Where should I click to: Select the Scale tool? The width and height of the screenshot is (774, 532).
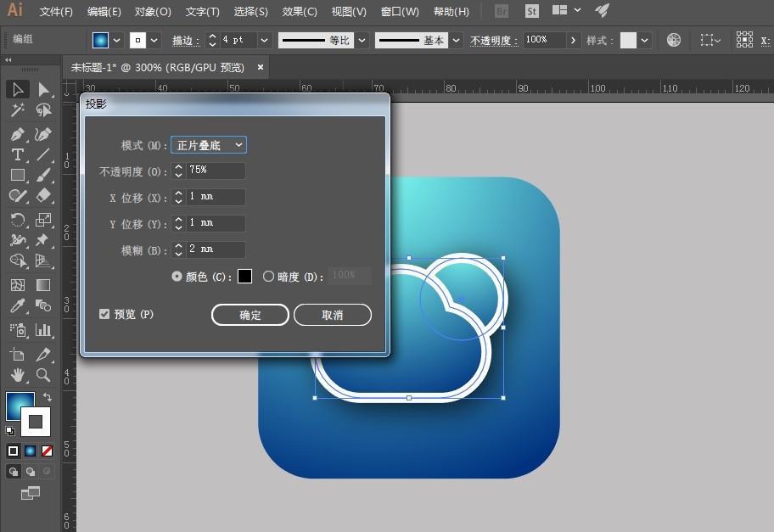pos(43,220)
